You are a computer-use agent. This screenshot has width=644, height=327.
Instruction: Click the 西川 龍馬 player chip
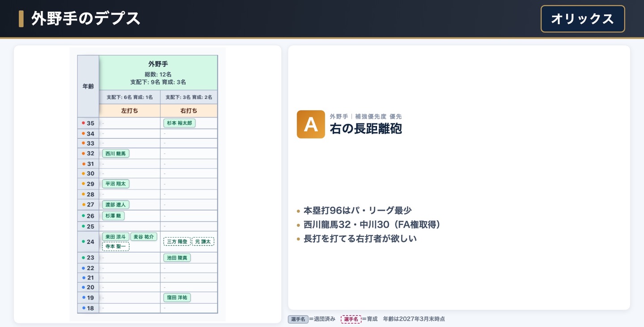(x=115, y=153)
